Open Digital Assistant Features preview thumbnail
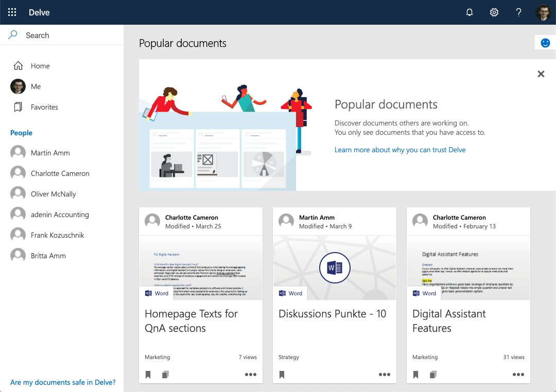The width and height of the screenshot is (556, 392). (x=468, y=268)
